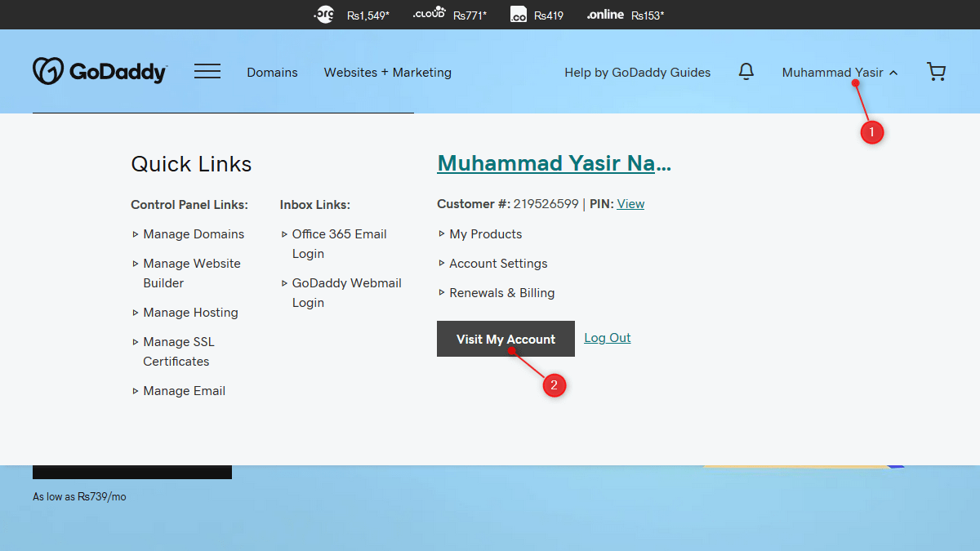The height and width of the screenshot is (551, 980).
Task: Open the hamburger menu icon
Action: coord(207,72)
